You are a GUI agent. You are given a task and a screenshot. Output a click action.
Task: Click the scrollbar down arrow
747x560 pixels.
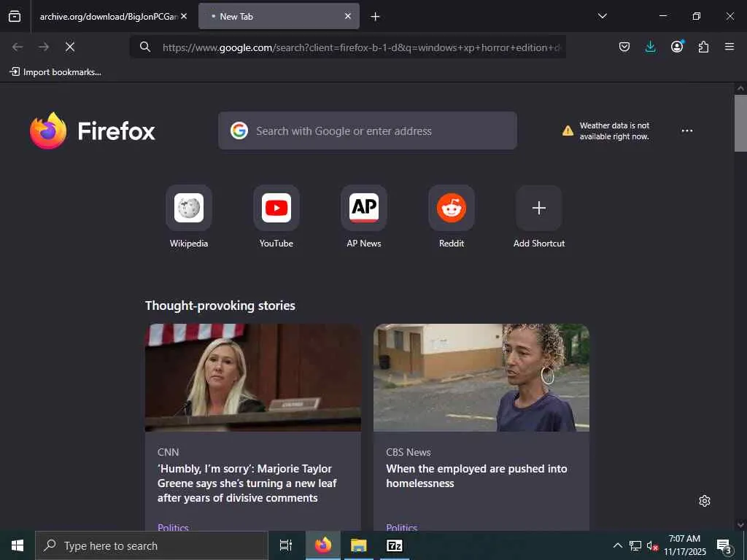740,525
